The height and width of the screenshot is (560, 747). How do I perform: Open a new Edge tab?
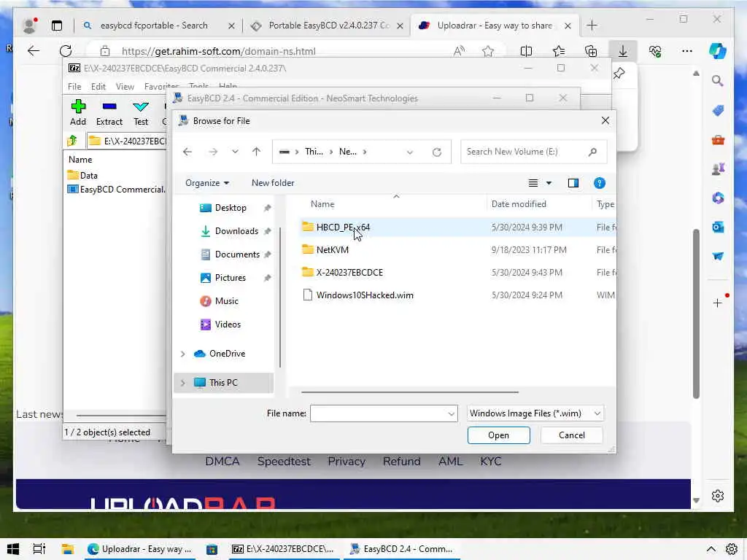click(592, 26)
